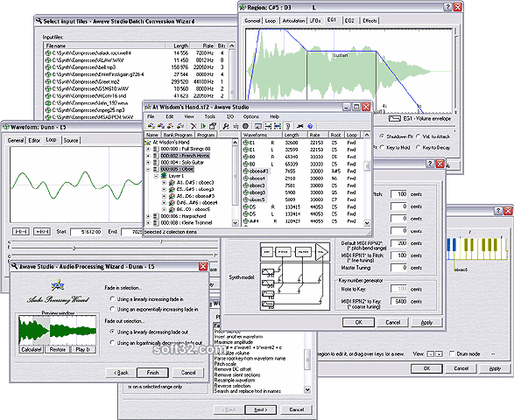Select linearly increasing fade in option

point(112,299)
